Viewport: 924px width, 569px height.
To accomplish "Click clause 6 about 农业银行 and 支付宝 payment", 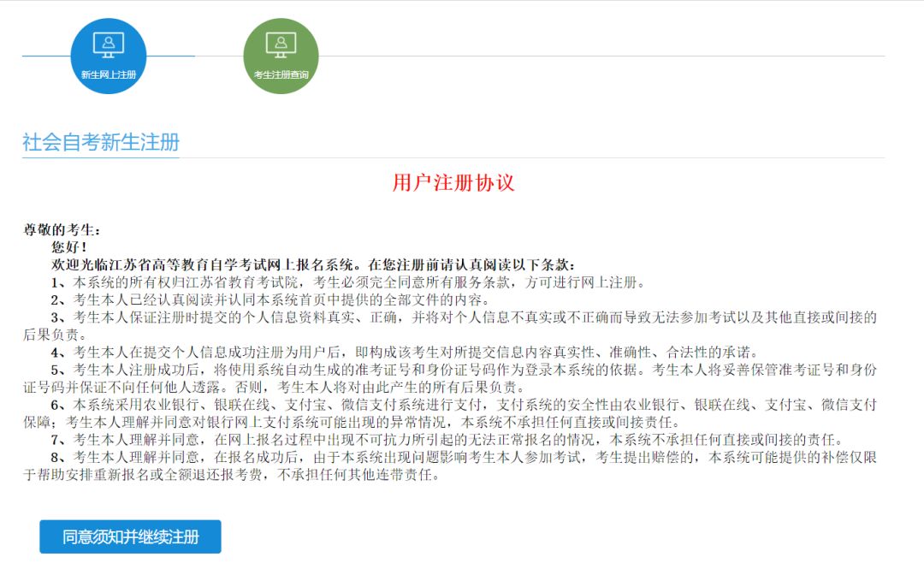I will [462, 405].
